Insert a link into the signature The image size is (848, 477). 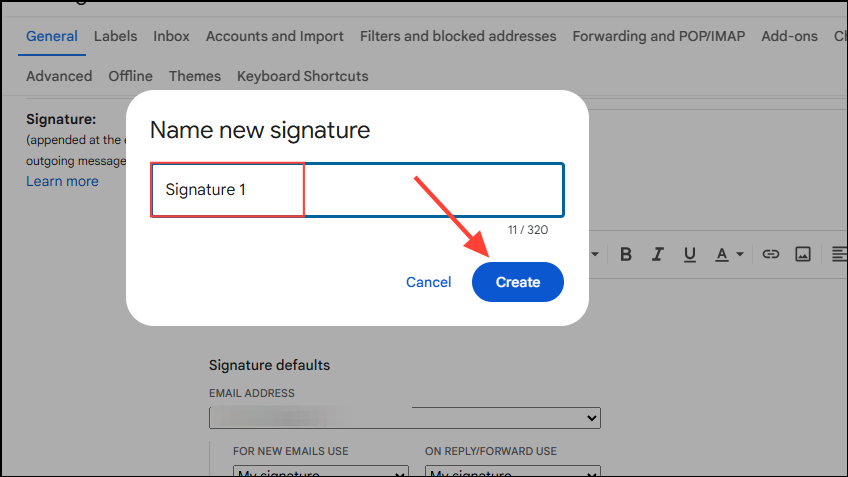click(x=770, y=254)
